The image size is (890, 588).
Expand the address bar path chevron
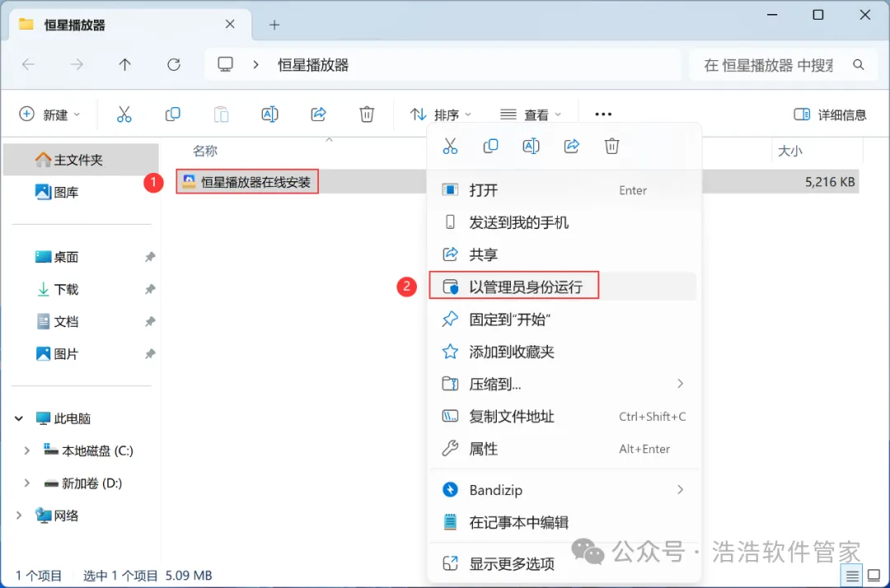click(x=256, y=64)
